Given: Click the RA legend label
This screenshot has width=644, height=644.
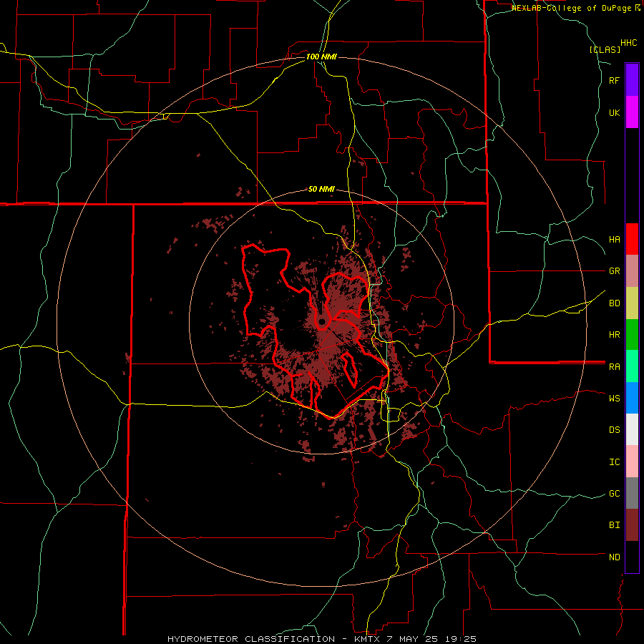Looking at the screenshot, I should click(614, 367).
